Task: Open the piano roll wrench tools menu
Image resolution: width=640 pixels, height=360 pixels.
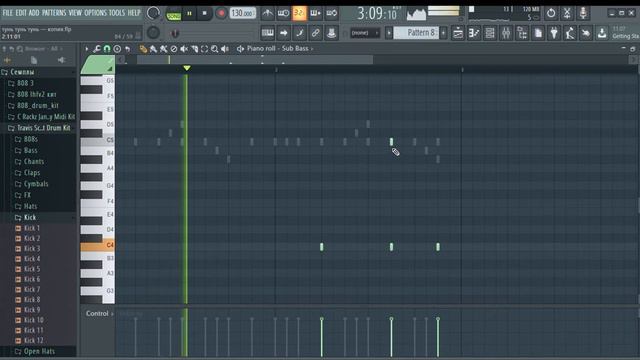Action: (97, 49)
